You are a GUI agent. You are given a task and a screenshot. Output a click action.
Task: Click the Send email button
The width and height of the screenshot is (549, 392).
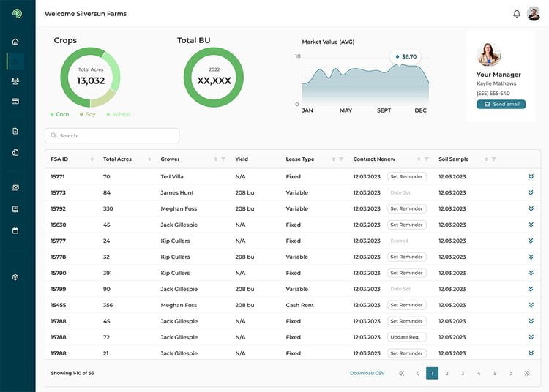[501, 105]
